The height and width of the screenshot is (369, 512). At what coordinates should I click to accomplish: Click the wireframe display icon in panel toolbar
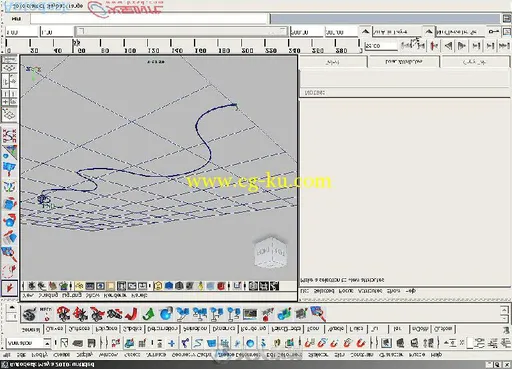[x=158, y=286]
